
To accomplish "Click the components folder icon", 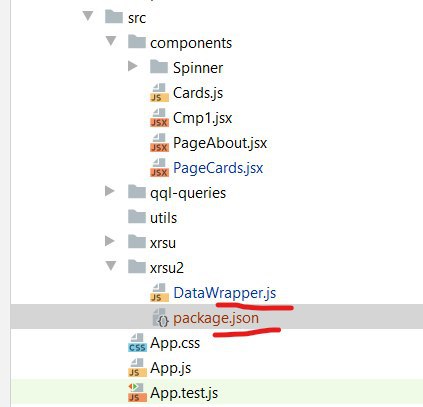I will click(x=137, y=42).
